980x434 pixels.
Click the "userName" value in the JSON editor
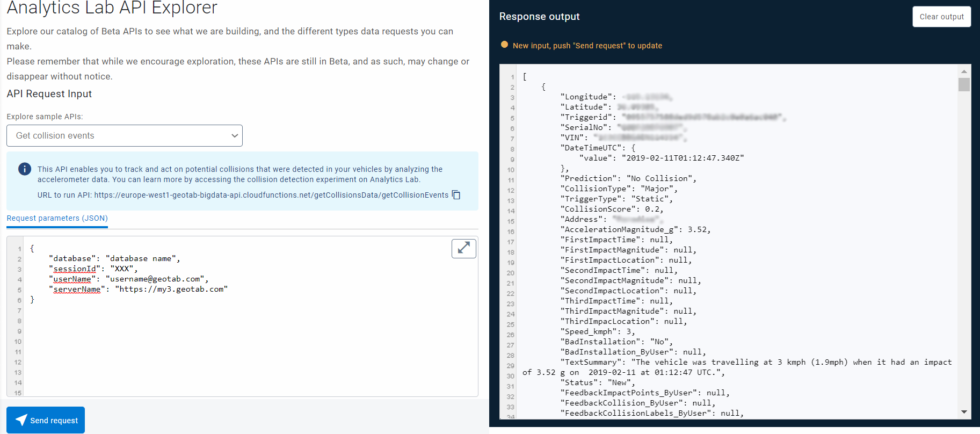[x=156, y=279]
